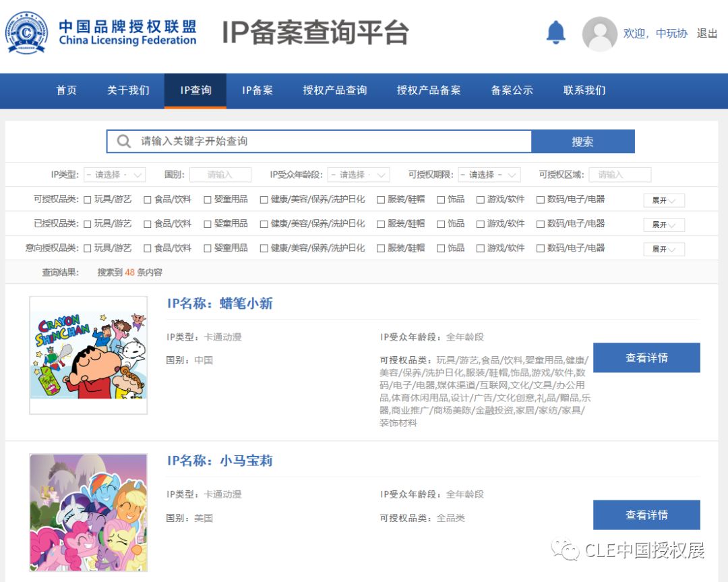
Task: Click 查看详情 for 蜡笔小新
Action: point(646,357)
